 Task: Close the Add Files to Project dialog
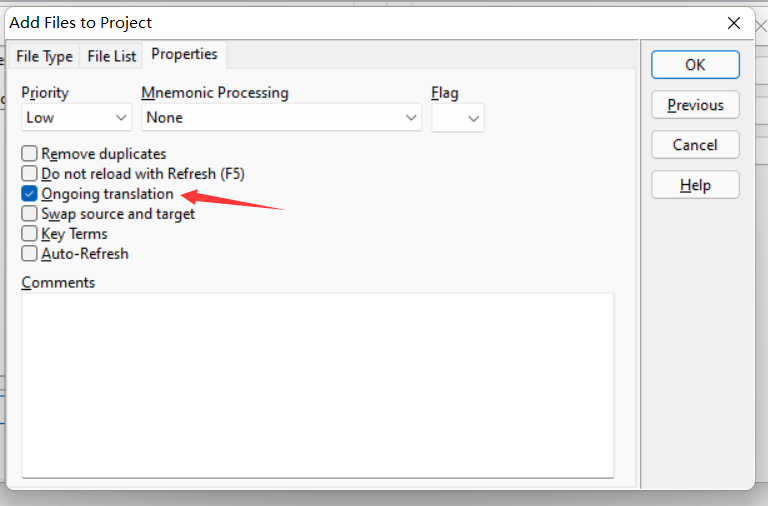tap(734, 22)
